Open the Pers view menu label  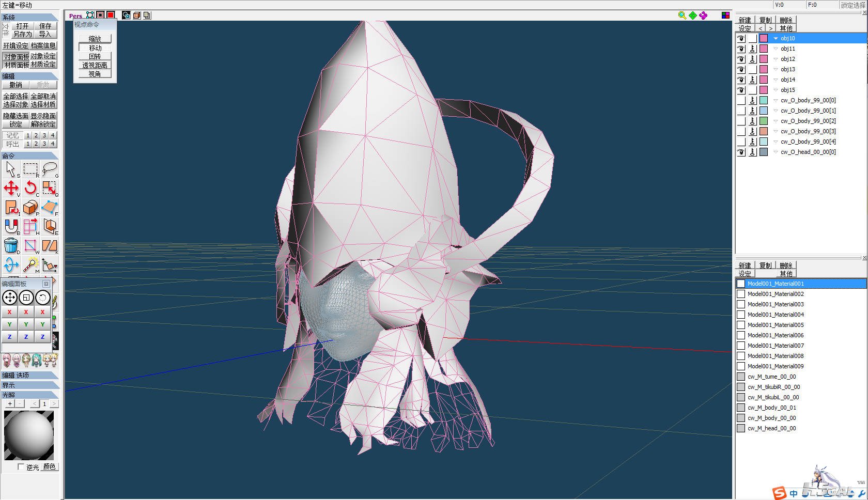click(x=75, y=15)
